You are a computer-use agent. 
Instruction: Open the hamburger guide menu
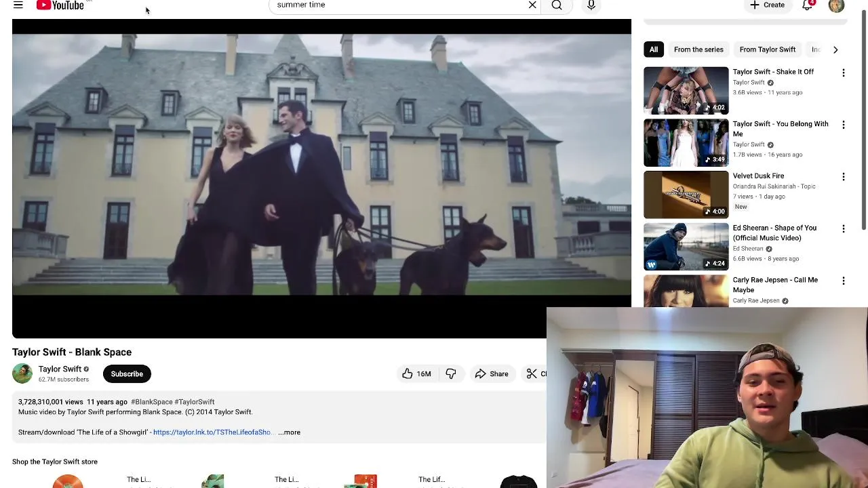18,5
